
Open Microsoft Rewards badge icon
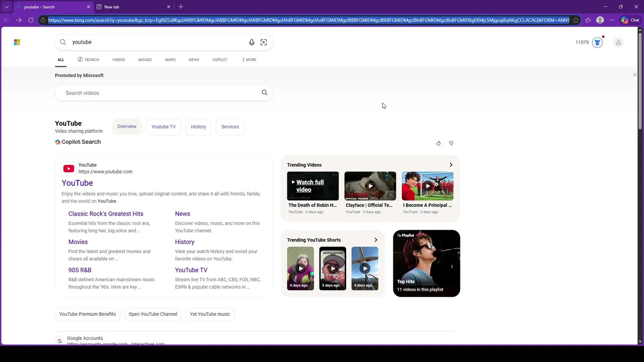[597, 42]
